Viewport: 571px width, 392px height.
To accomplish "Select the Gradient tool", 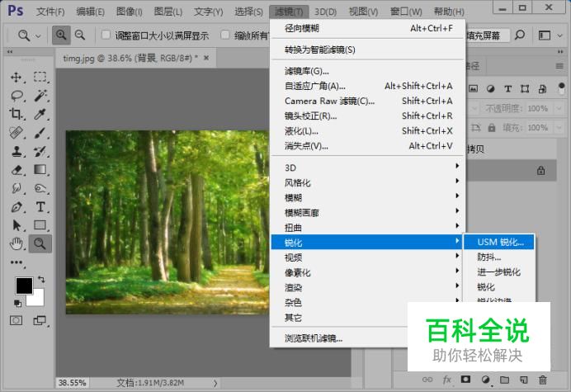I will 40,170.
